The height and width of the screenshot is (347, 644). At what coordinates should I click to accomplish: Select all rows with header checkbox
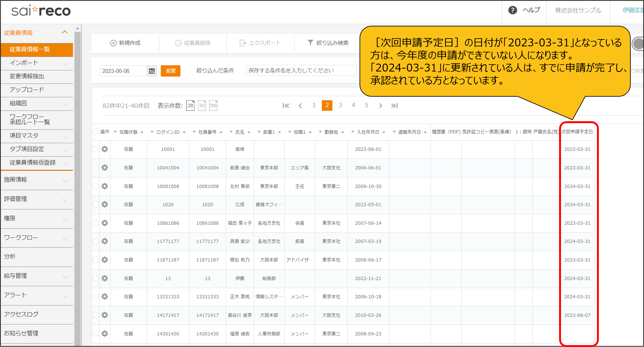pyautogui.click(x=96, y=132)
